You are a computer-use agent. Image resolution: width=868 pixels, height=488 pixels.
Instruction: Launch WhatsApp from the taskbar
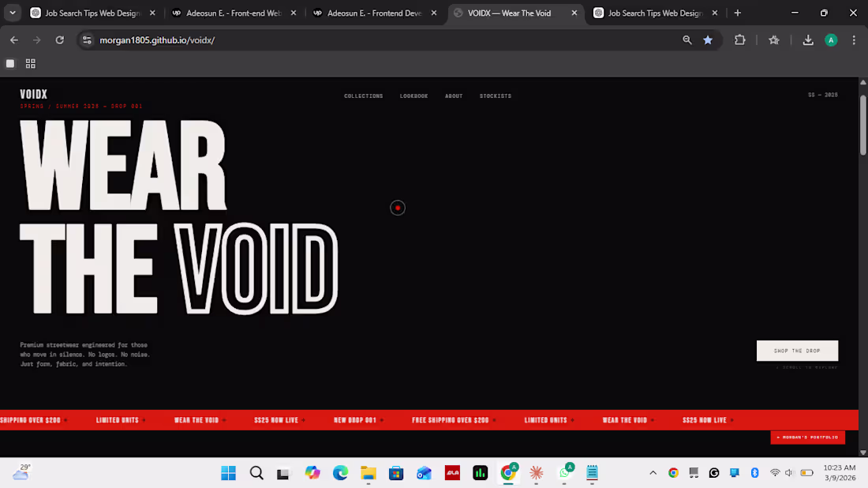point(566,472)
